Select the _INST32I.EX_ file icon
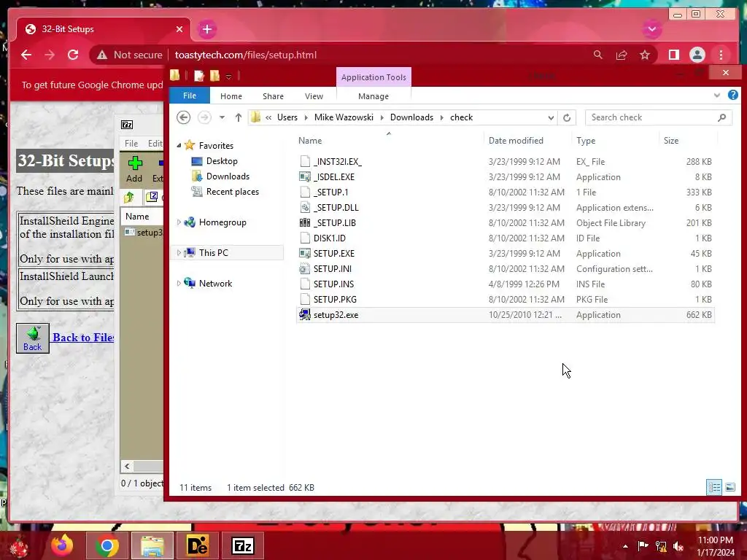Image resolution: width=747 pixels, height=560 pixels. (x=305, y=161)
